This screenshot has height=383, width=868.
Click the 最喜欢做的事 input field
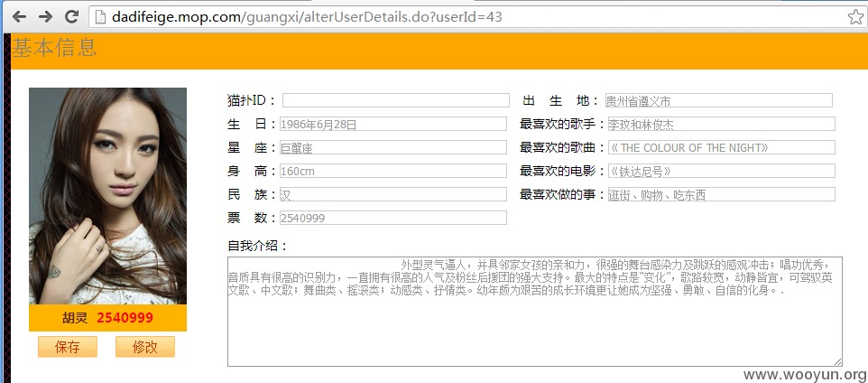click(721, 194)
